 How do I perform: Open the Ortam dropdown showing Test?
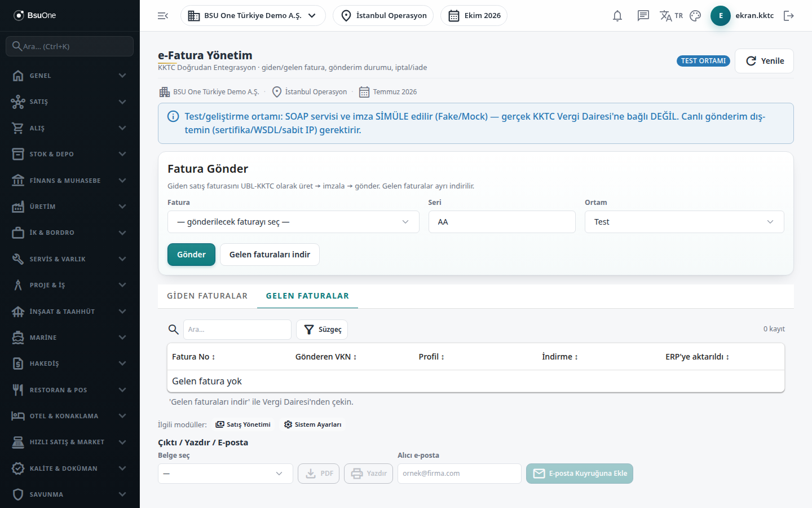point(684,222)
